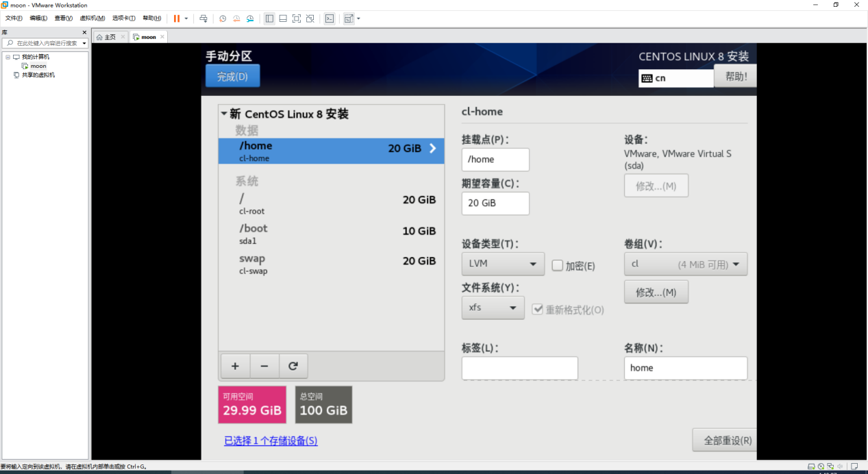
Task: Open the library search dropdown arrow
Action: coord(84,43)
